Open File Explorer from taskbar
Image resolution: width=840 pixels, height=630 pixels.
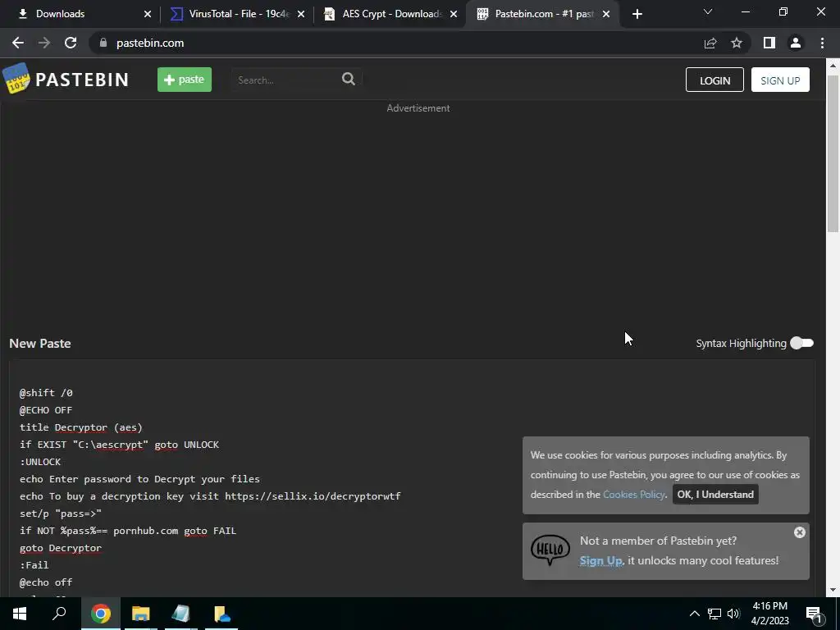click(x=141, y=614)
